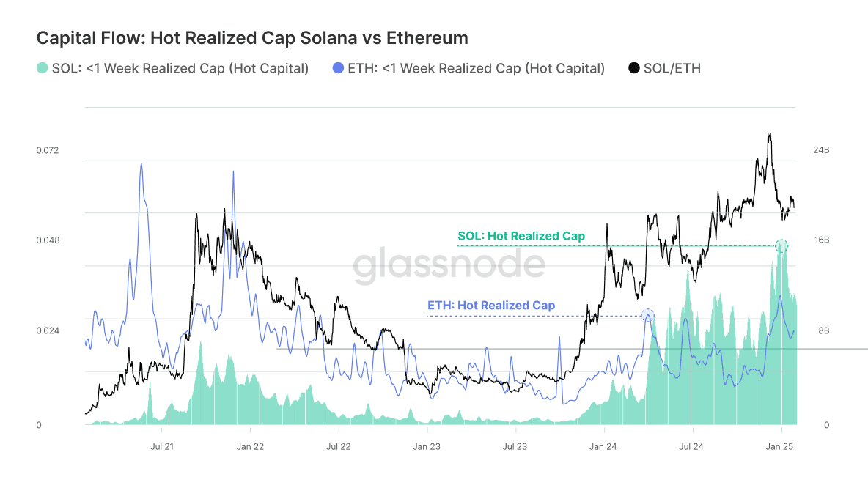Select the green 'SOL: Hot Realized Cap' annotation
Image resolution: width=868 pixels, height=488 pixels.
(521, 236)
